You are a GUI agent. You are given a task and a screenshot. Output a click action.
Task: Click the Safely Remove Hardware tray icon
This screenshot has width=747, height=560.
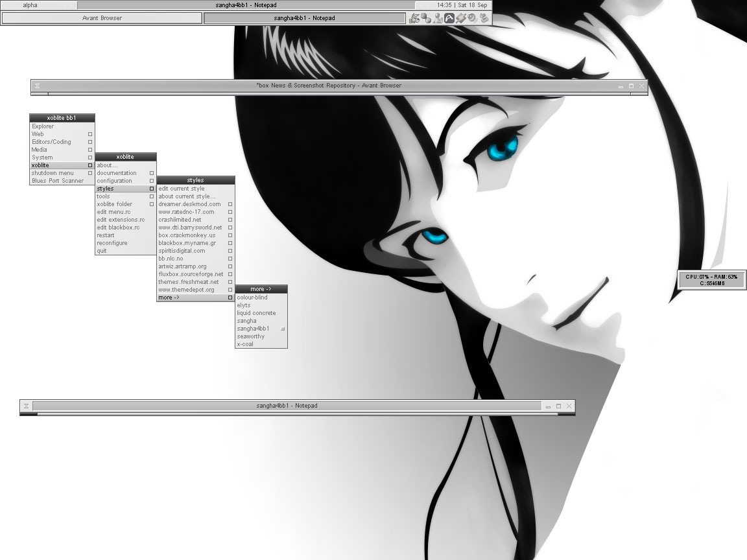[484, 18]
